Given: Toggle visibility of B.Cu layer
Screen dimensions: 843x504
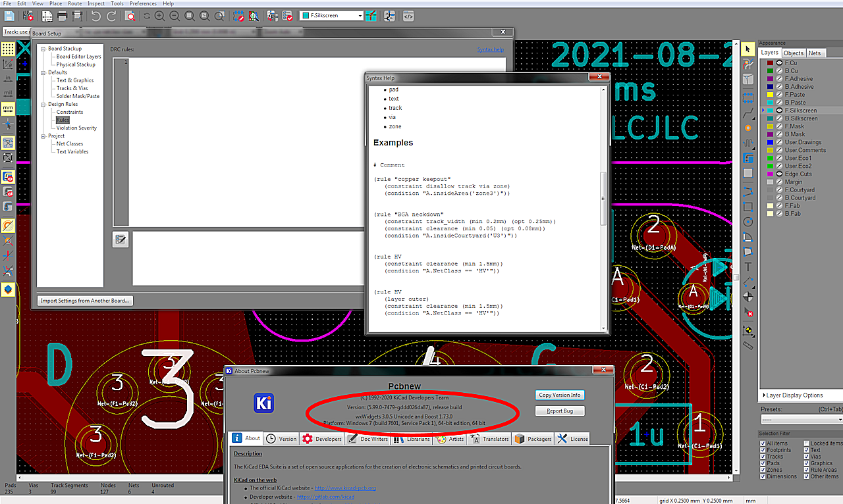Looking at the screenshot, I should [779, 70].
